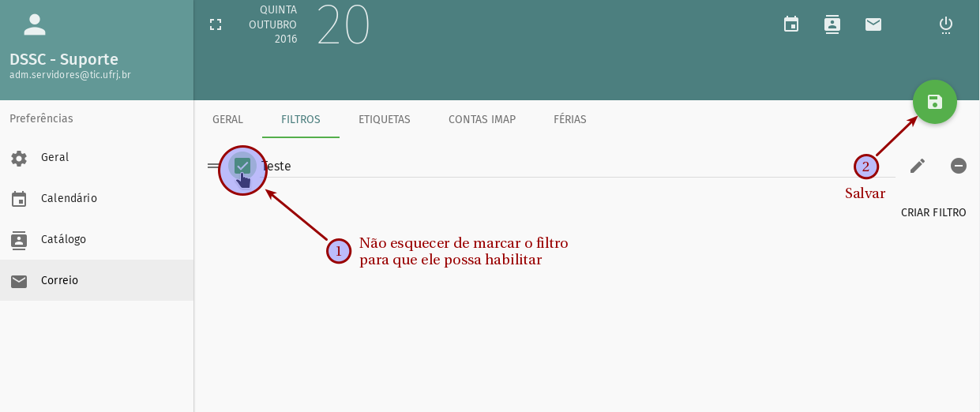Open the mail envelope icon in top bar
The height and width of the screenshot is (412, 980).
873,24
